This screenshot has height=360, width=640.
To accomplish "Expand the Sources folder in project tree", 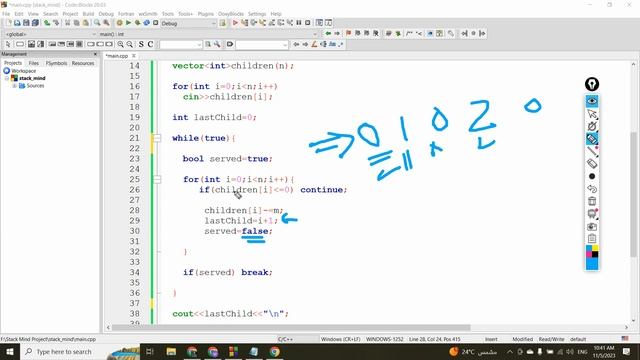I will click(x=14, y=86).
